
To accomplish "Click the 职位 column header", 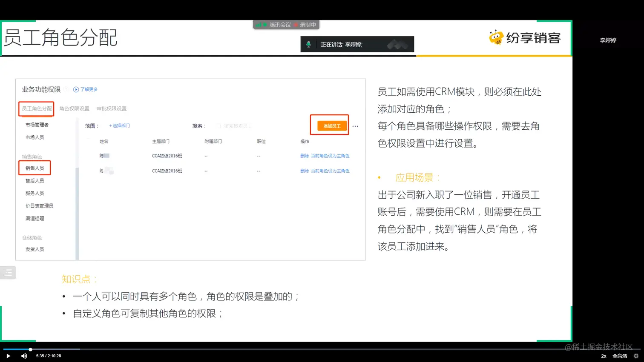I will (261, 142).
